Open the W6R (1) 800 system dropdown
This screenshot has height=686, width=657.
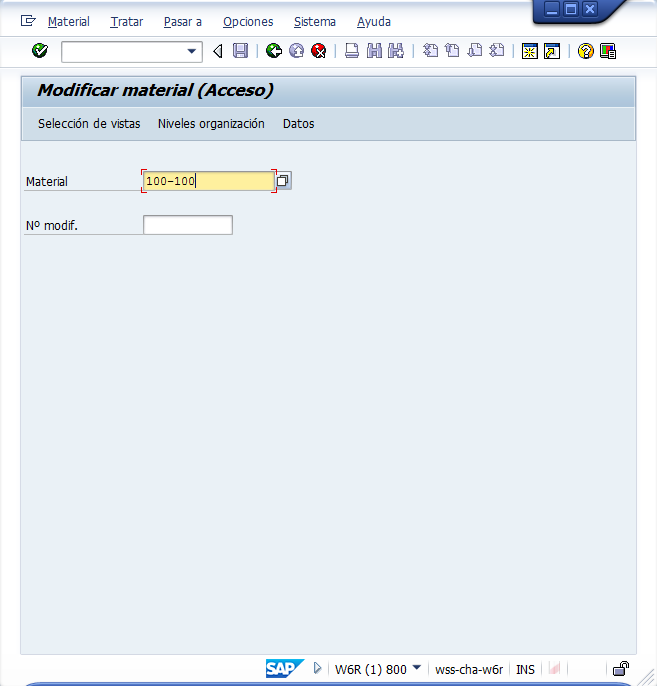click(x=417, y=668)
